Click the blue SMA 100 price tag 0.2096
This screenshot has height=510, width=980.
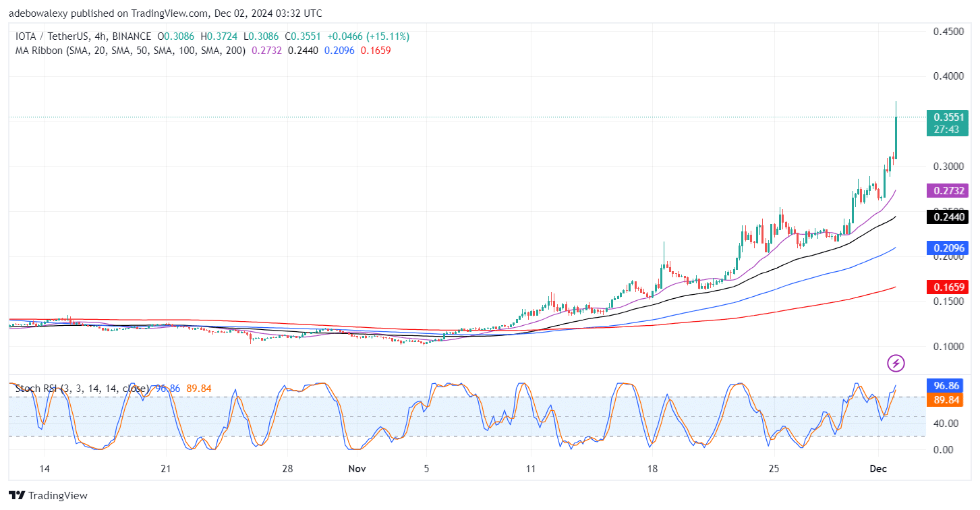pos(949,248)
